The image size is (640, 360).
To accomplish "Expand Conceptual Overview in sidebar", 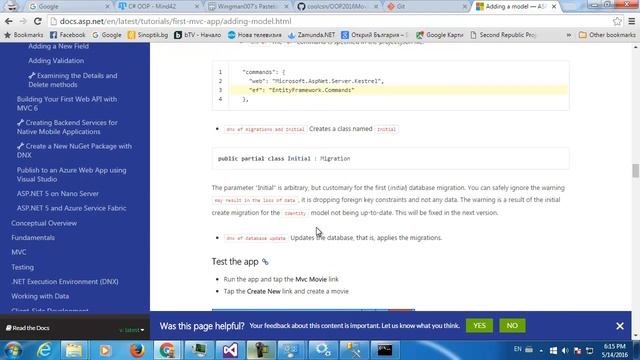I will [44, 223].
